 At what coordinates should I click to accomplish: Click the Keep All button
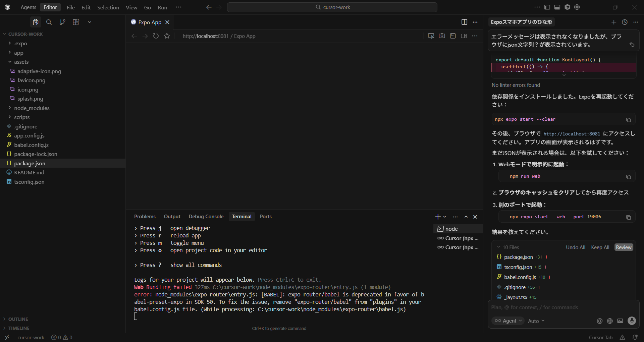(x=600, y=247)
